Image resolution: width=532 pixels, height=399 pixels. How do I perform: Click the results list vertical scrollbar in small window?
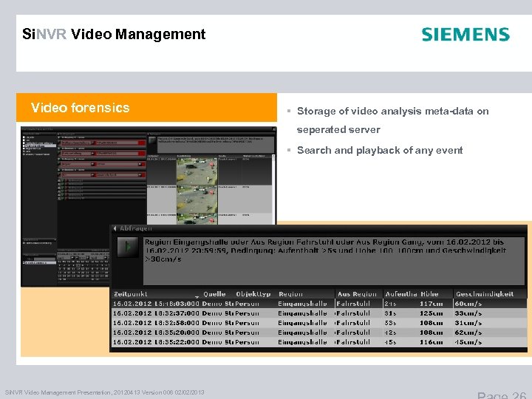tap(273, 188)
